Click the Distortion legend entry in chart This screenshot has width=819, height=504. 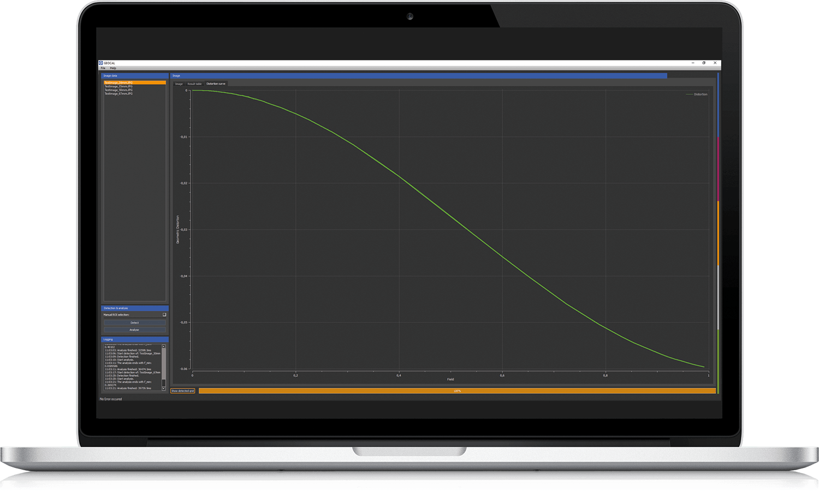697,94
